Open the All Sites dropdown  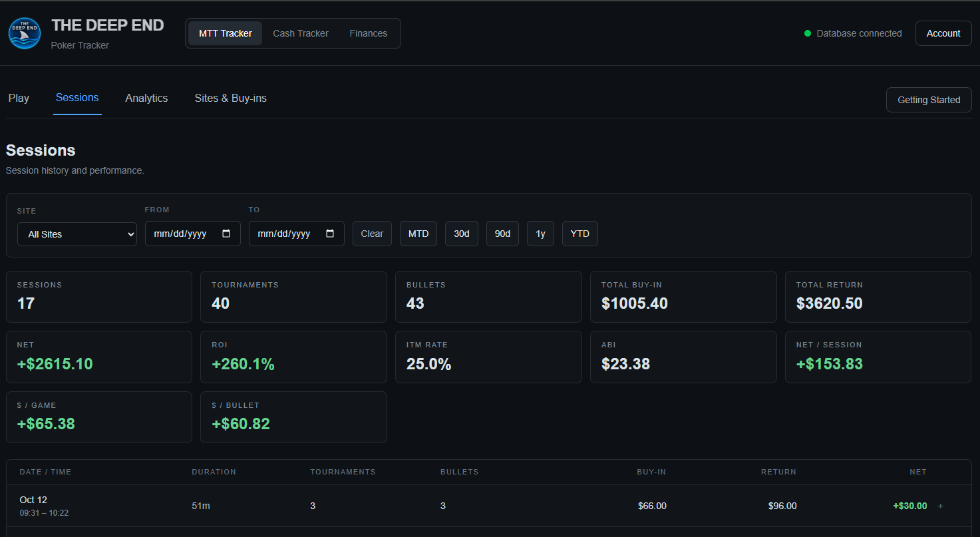pos(77,234)
